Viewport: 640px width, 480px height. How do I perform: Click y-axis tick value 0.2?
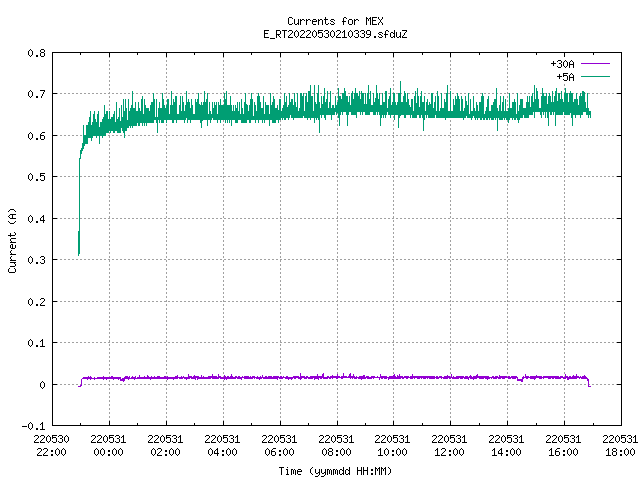click(36, 302)
